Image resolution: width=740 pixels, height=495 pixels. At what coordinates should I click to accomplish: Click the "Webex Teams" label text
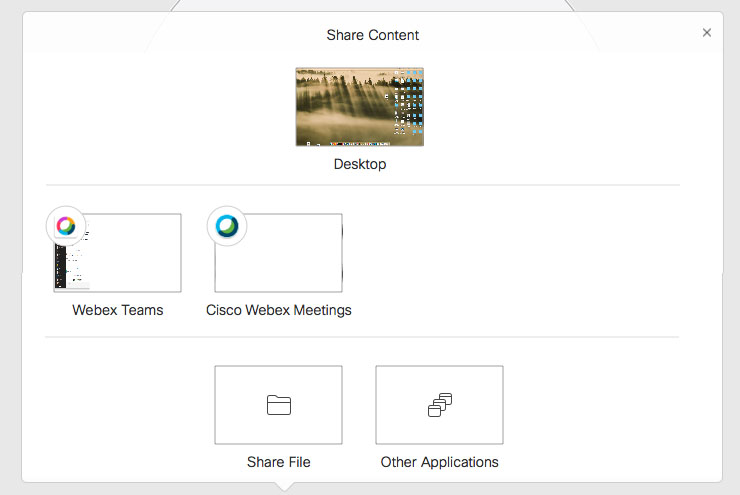(118, 310)
